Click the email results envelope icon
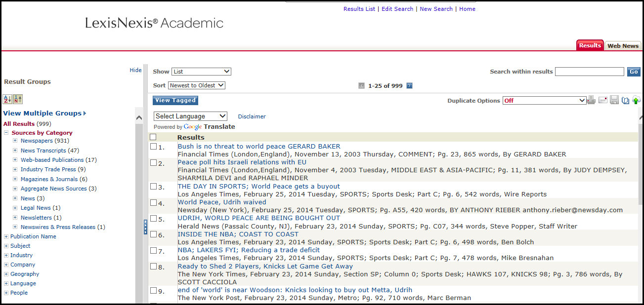 tap(603, 100)
